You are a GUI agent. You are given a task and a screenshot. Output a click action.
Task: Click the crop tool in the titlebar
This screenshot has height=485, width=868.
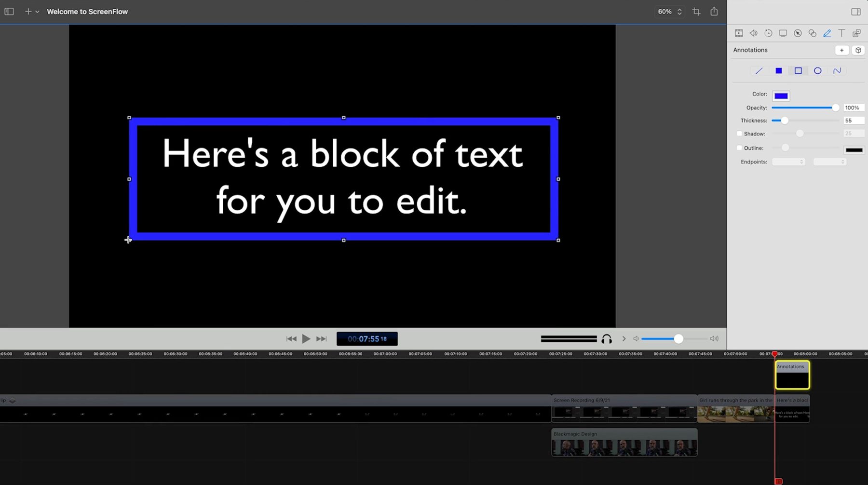[696, 11]
